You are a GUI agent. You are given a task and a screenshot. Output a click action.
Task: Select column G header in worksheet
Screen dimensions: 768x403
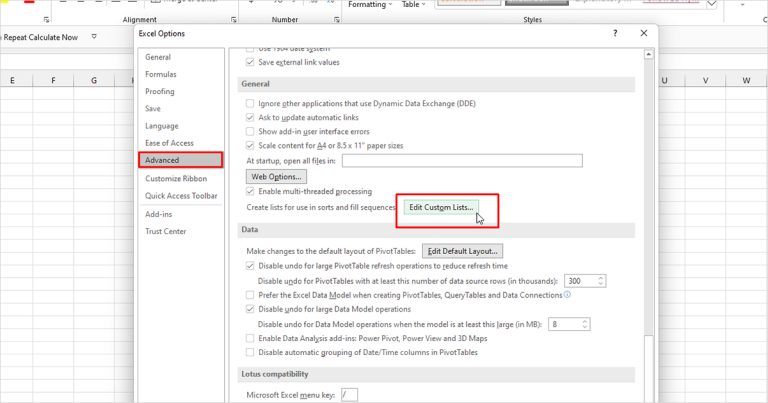click(94, 80)
